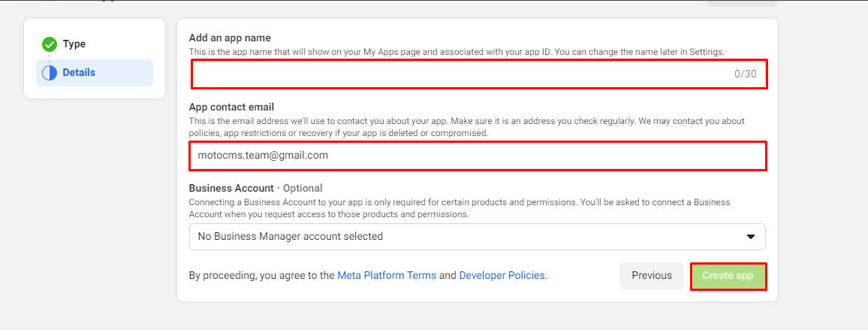Open the Meta Platform Terms link

tap(387, 275)
